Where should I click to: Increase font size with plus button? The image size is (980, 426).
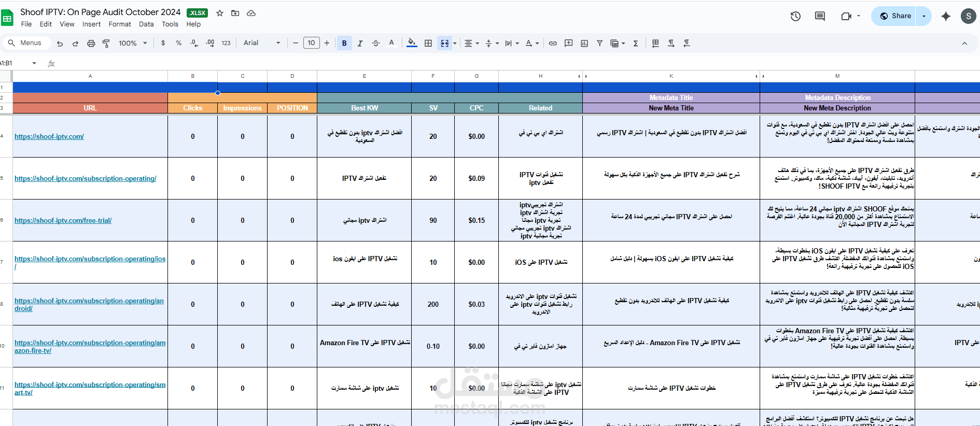pyautogui.click(x=327, y=43)
